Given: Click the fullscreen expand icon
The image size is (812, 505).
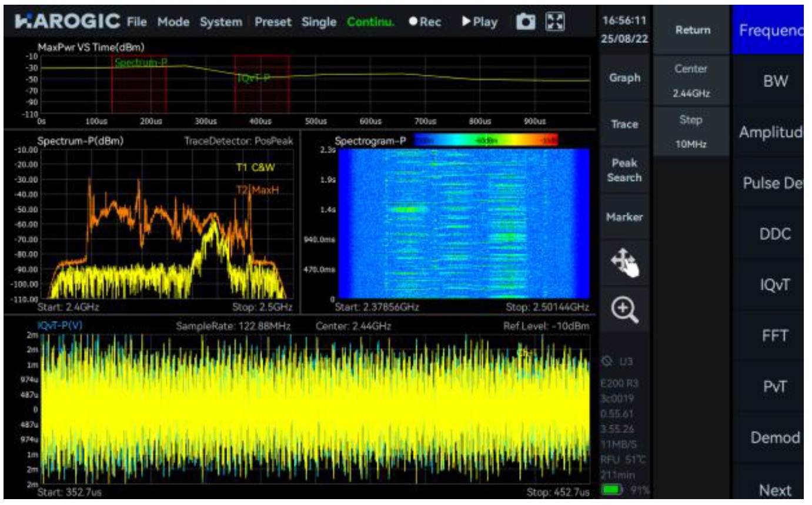Looking at the screenshot, I should 554,22.
